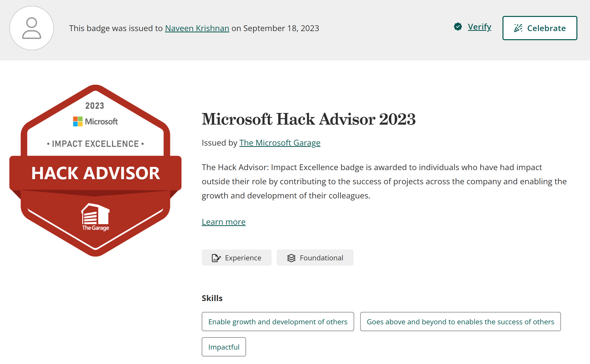The image size is (590, 364).
Task: Select skill Enable growth and development of others
Action: point(278,322)
